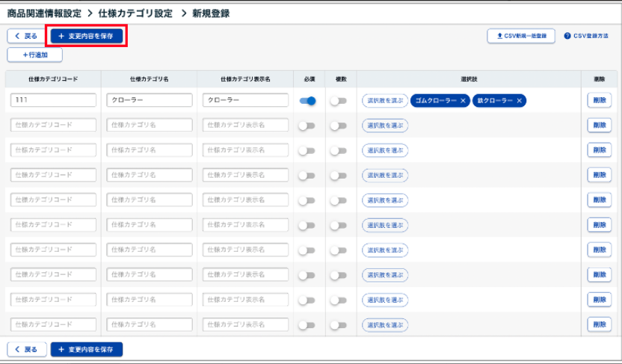622x364 pixels.
Task: Open 選択肢を選ぶ in the second row
Action: [384, 126]
